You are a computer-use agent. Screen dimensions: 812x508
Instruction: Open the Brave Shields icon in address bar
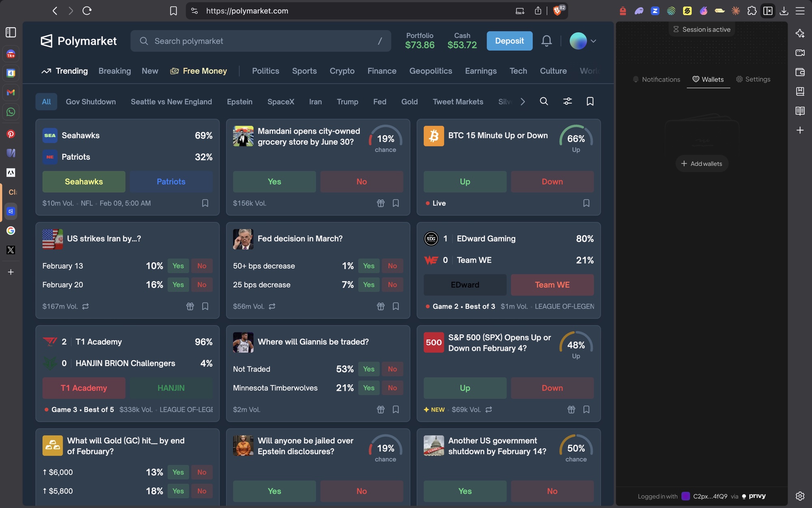(558, 11)
